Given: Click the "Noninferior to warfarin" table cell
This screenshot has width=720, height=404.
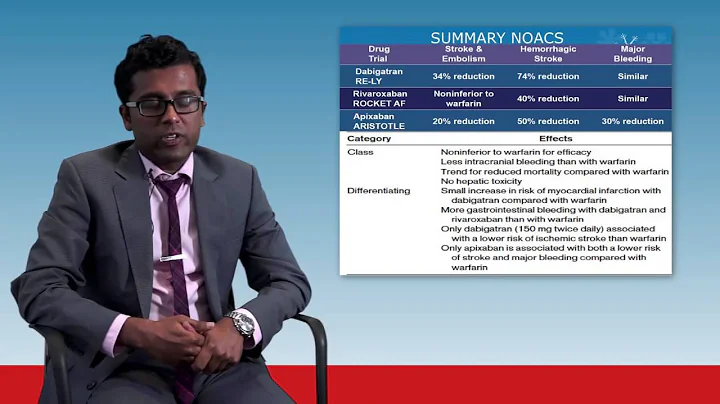Looking at the screenshot, I should pyautogui.click(x=463, y=99).
